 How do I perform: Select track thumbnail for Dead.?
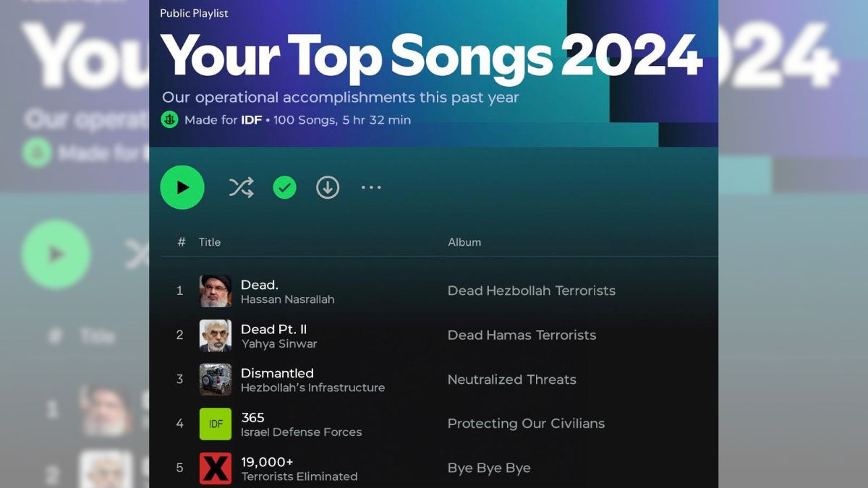coord(216,291)
